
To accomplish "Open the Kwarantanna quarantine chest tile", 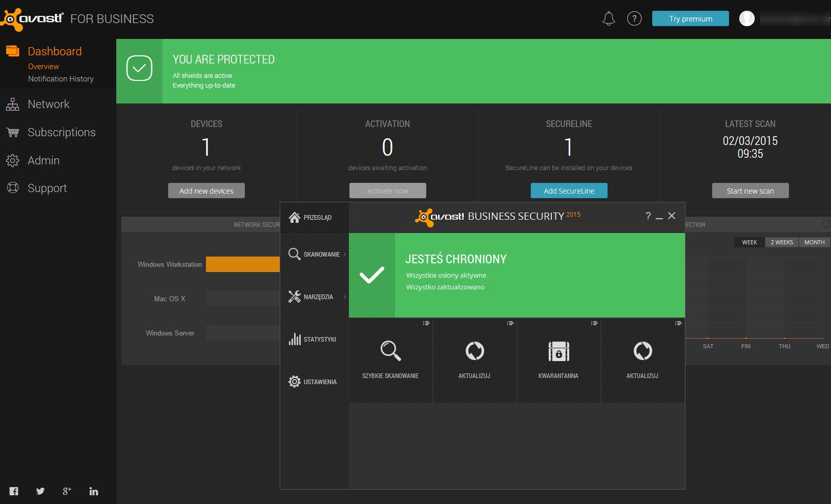I will (558, 361).
